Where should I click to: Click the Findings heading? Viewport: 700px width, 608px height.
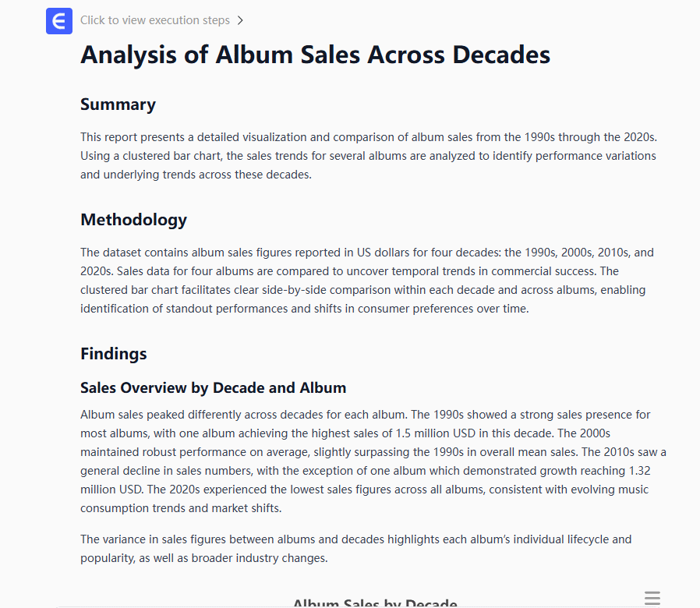tap(113, 354)
